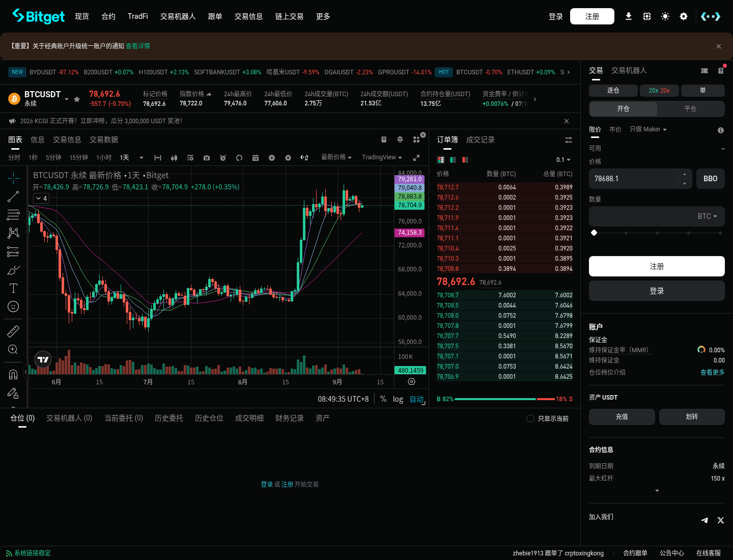This screenshot has height=560, width=733.
Task: Toggle percent scale on chart
Action: click(x=383, y=399)
